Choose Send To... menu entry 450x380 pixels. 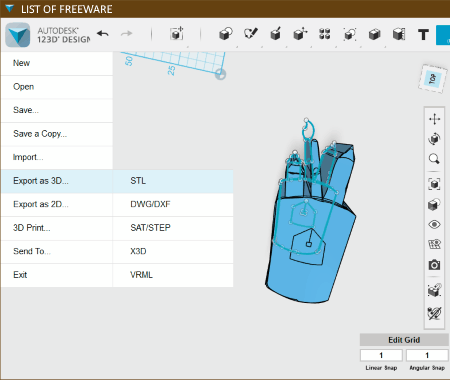[x=57, y=251]
